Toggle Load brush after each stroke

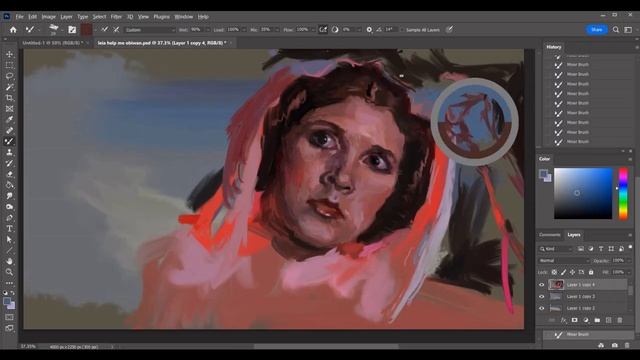tap(104, 30)
